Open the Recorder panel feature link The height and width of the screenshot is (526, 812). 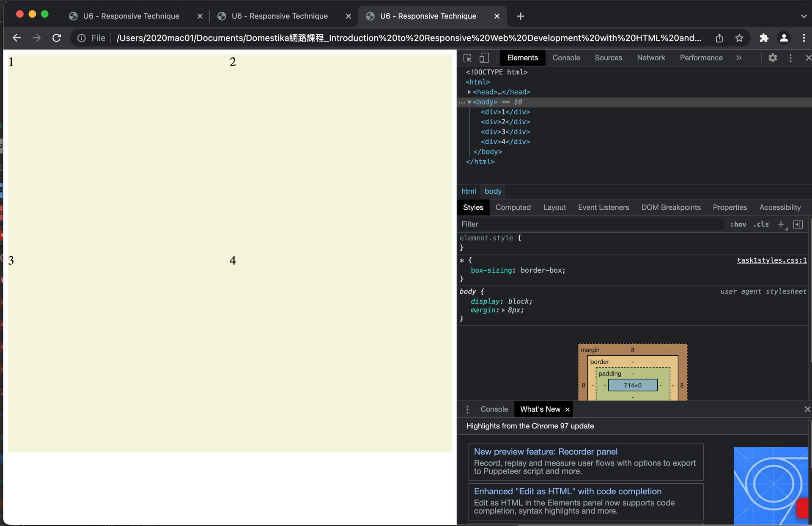pos(545,452)
